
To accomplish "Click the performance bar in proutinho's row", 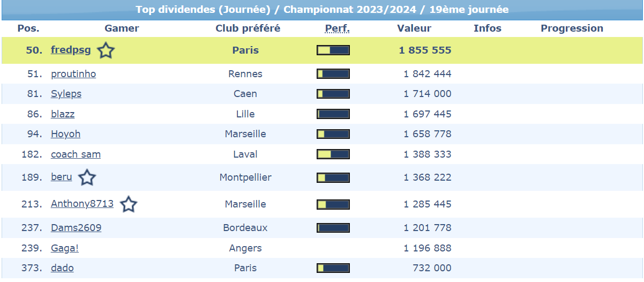I will (x=333, y=74).
